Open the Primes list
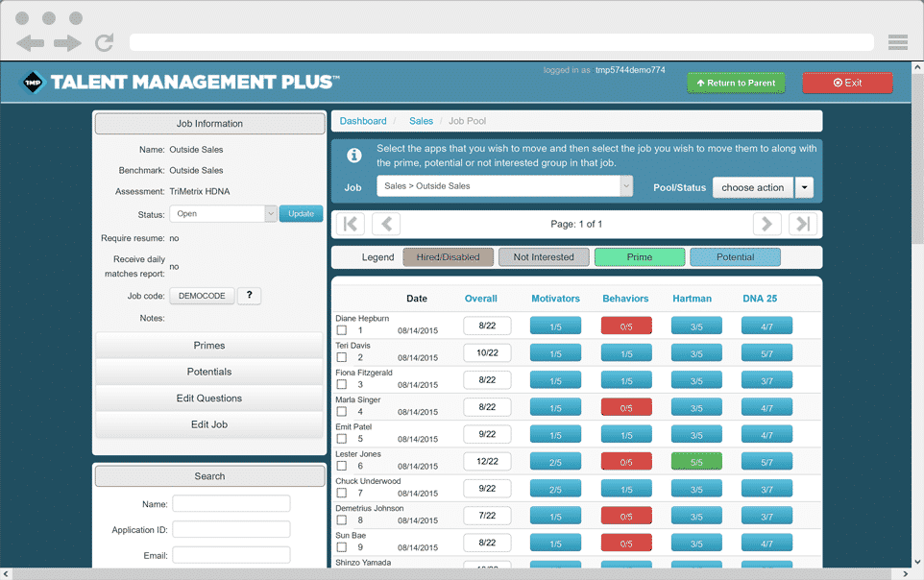924x580 pixels. [208, 346]
